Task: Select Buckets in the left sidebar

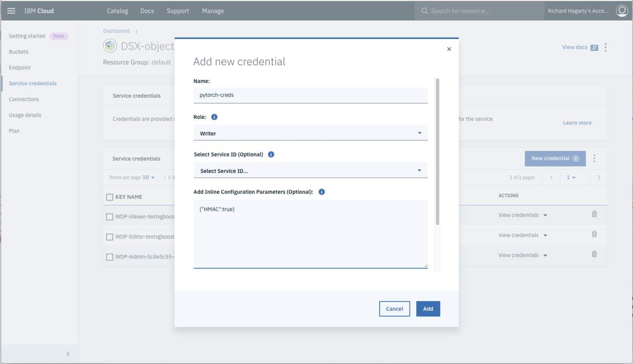Action: pos(18,52)
